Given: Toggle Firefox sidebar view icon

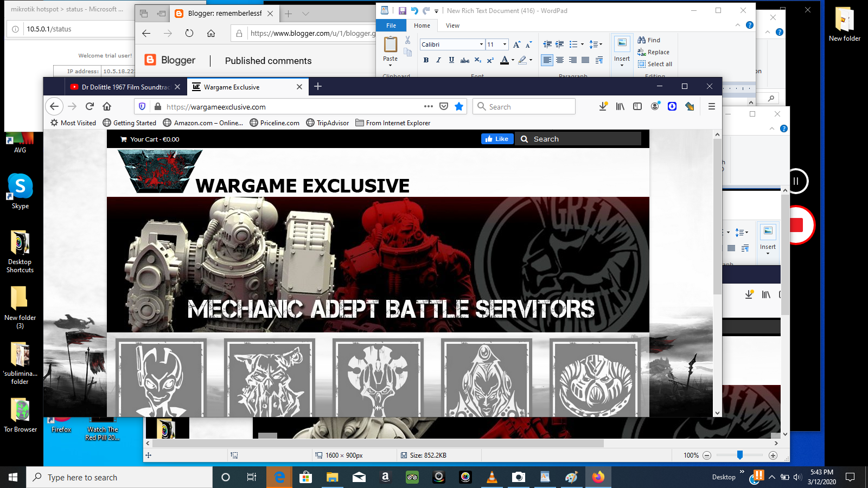Looking at the screenshot, I should pos(637,106).
